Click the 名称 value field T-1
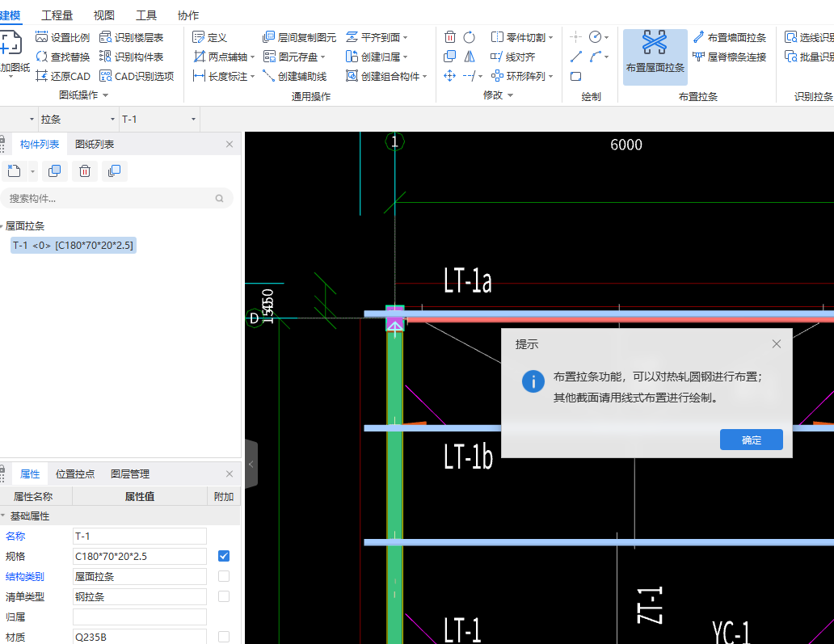The image size is (834, 644). pyautogui.click(x=139, y=536)
